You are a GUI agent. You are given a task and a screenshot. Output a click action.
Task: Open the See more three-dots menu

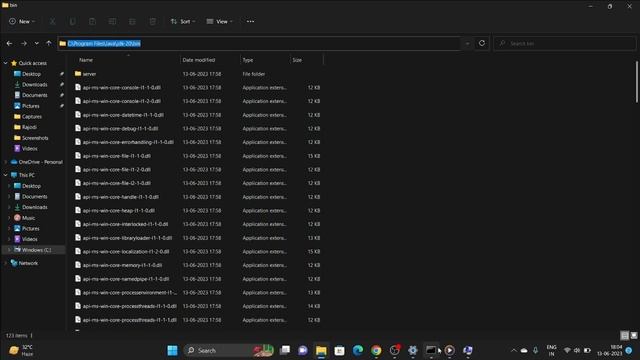(250, 21)
